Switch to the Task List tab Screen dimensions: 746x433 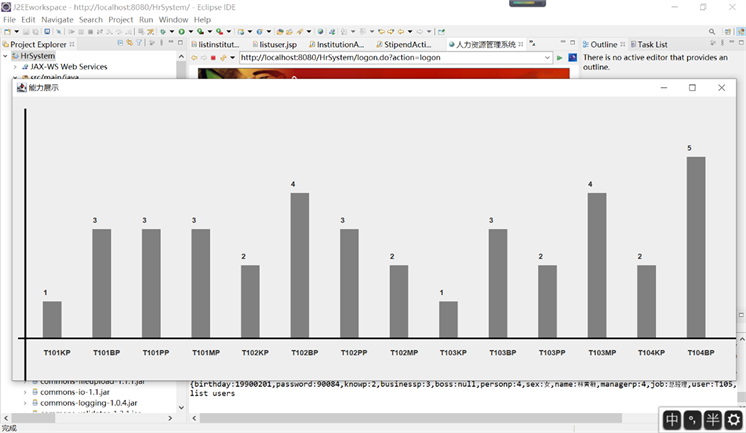651,44
